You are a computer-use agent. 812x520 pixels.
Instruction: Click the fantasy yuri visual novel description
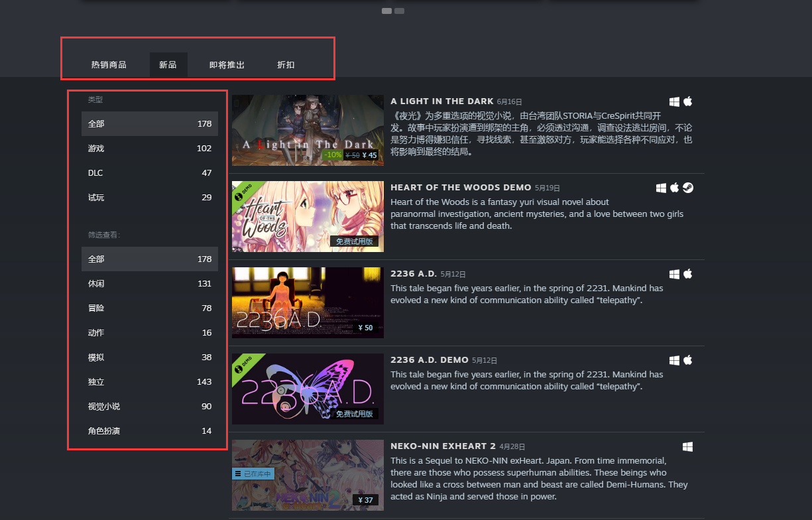click(537, 214)
